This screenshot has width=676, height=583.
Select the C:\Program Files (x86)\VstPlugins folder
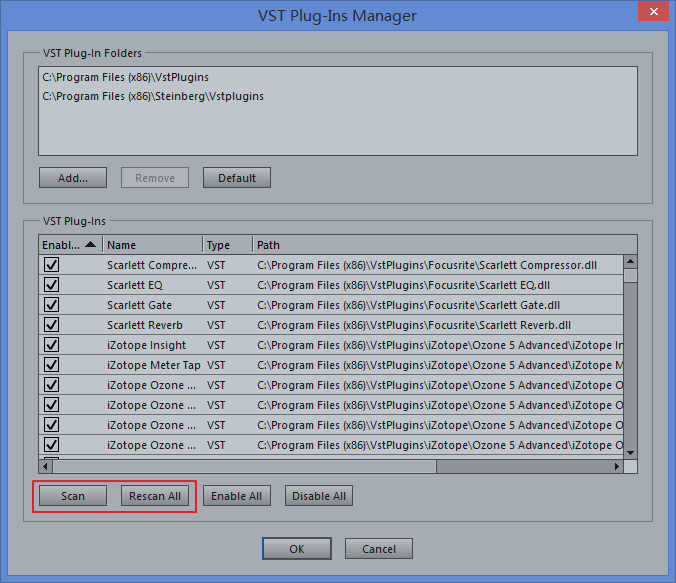125,77
